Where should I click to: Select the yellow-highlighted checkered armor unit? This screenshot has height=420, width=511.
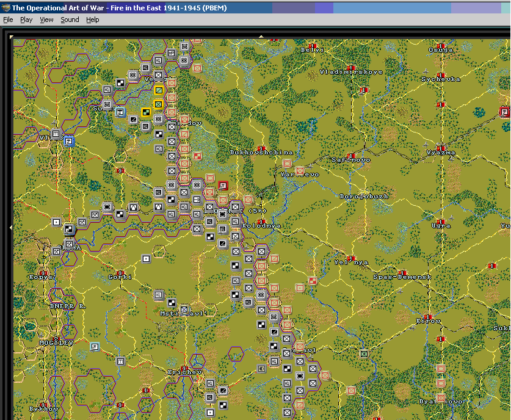(146, 112)
